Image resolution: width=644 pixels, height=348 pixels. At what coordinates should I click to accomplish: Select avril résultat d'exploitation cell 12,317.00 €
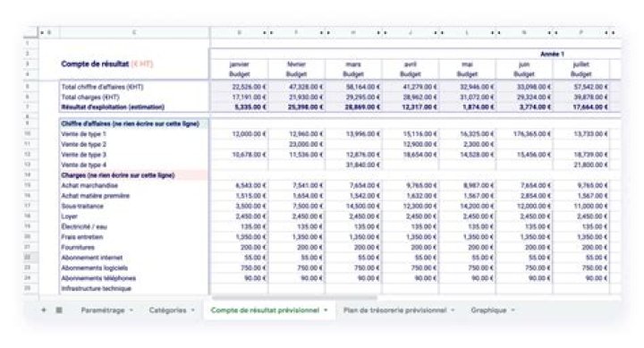(x=411, y=106)
